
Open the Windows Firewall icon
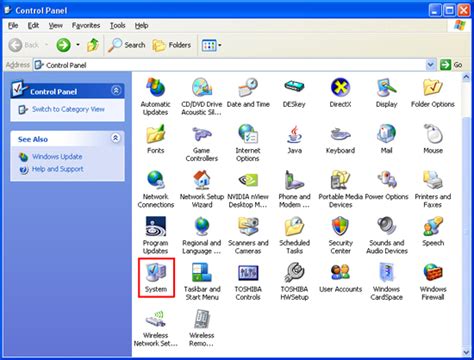click(x=433, y=282)
